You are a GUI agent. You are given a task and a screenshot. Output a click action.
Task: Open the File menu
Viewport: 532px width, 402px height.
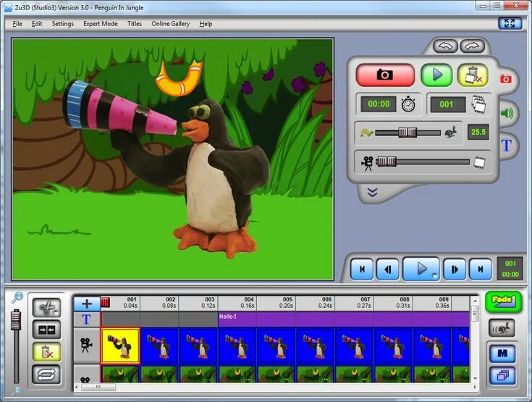(x=17, y=24)
